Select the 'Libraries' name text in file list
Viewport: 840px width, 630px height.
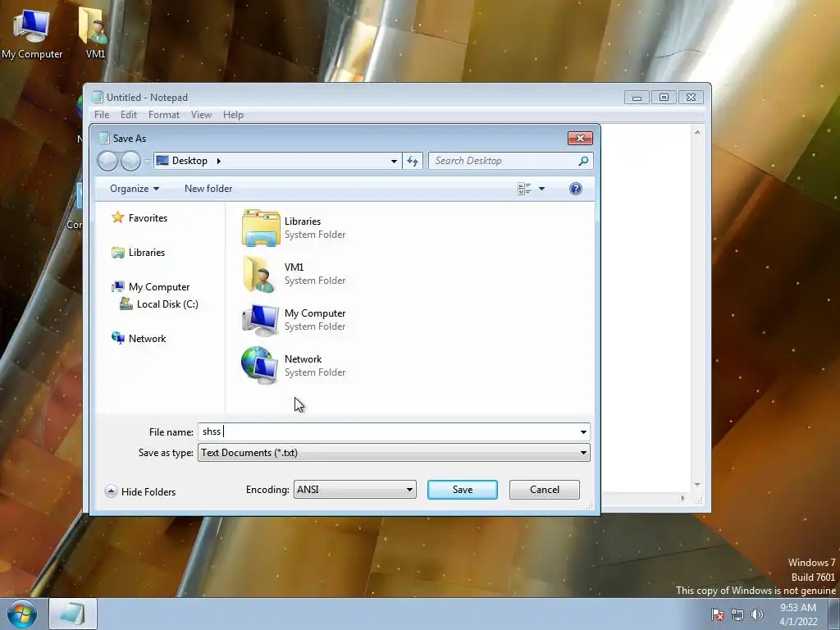click(x=303, y=221)
